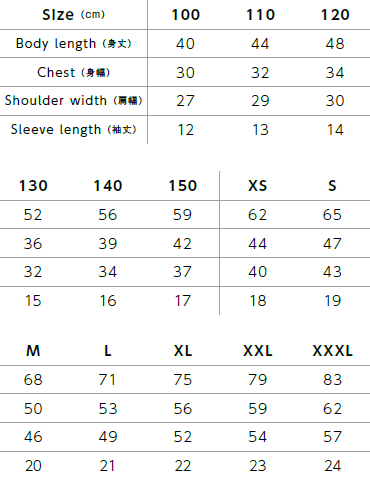
Task: Click the Chest row label
Action: point(73,72)
